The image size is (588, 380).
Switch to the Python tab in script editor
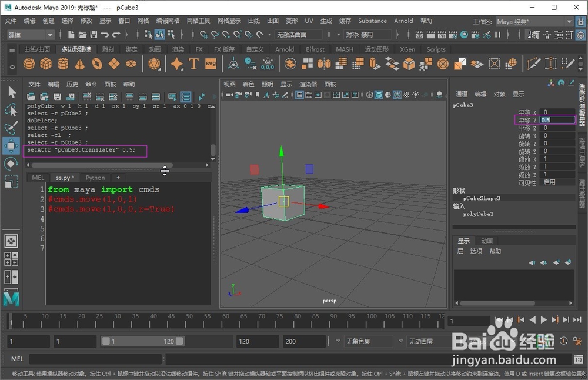pyautogui.click(x=95, y=177)
